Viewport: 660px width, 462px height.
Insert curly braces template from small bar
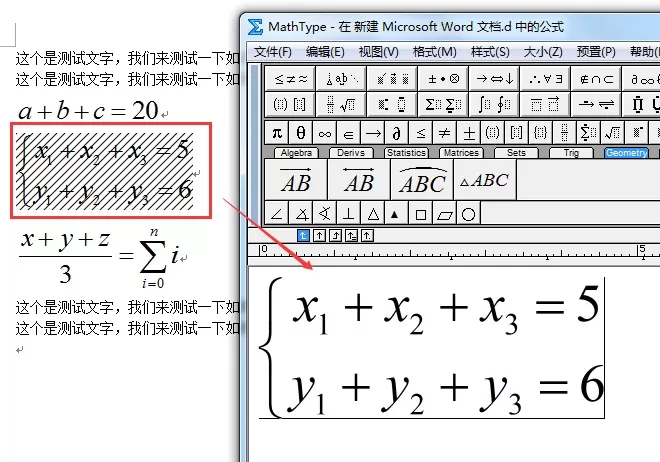(540, 133)
